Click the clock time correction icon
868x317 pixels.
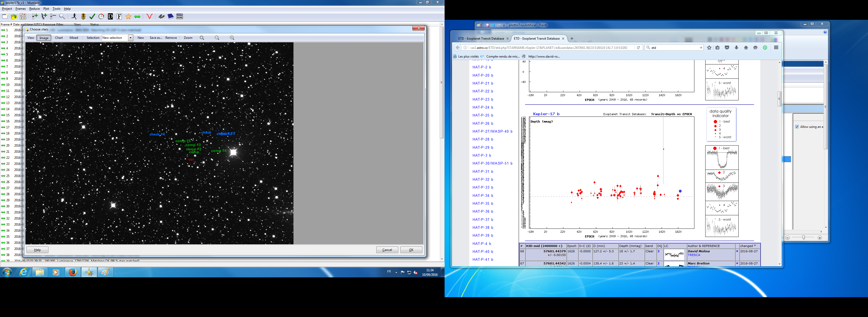101,16
